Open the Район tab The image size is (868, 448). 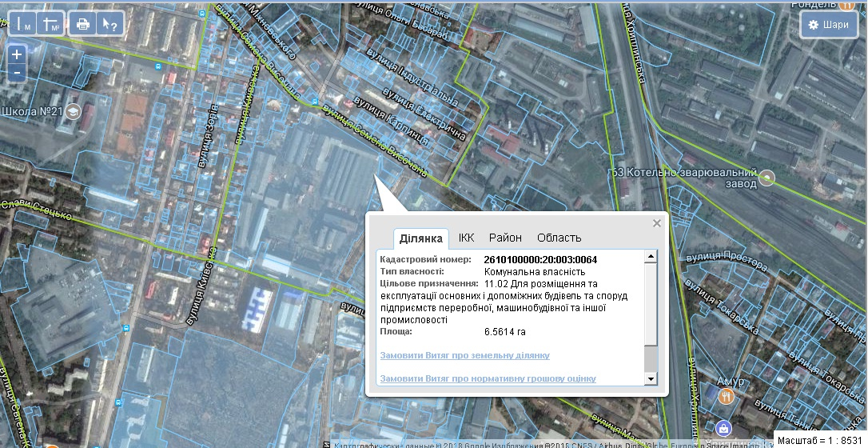click(x=505, y=238)
